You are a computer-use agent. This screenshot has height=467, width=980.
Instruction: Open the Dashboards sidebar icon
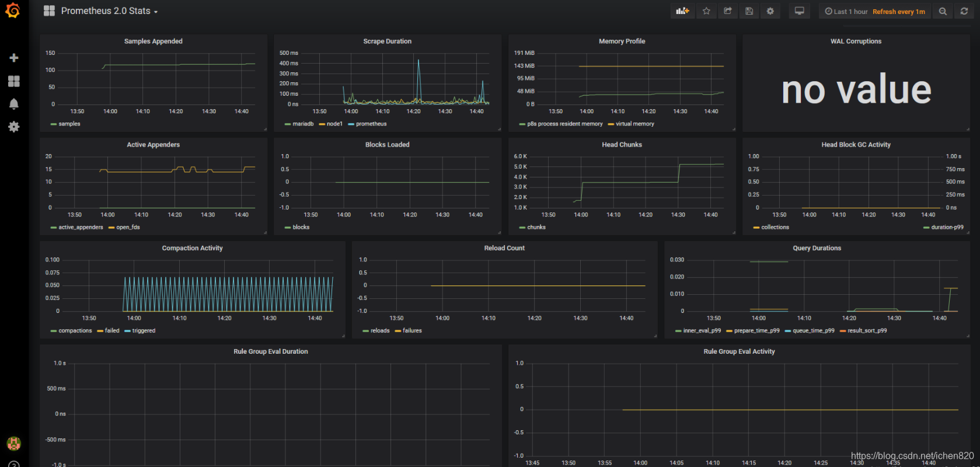coord(14,81)
